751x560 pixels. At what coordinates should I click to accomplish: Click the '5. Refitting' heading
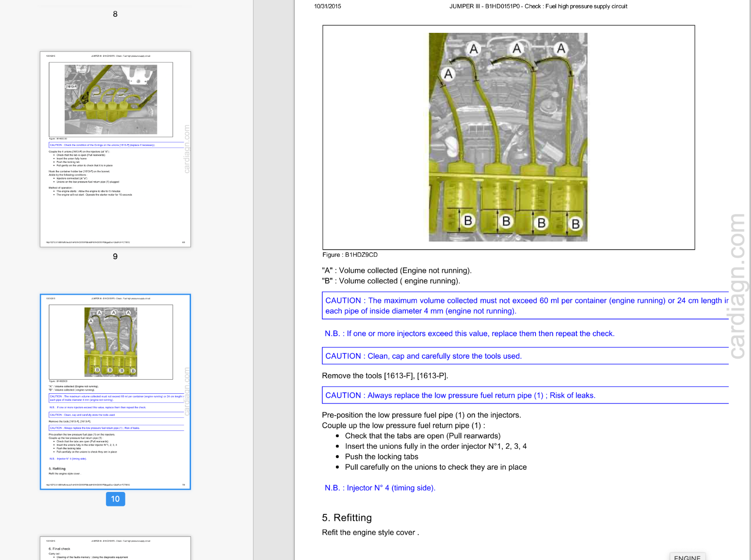[346, 518]
